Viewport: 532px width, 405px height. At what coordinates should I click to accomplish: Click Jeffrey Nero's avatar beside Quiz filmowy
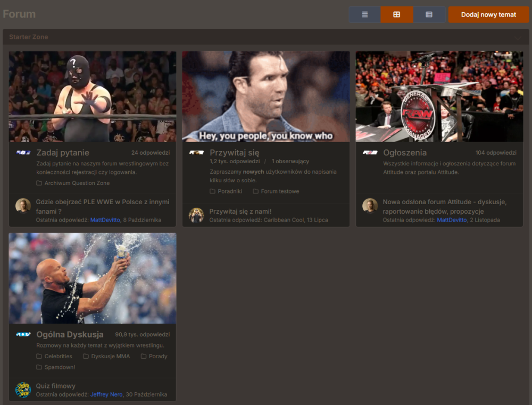pyautogui.click(x=23, y=390)
